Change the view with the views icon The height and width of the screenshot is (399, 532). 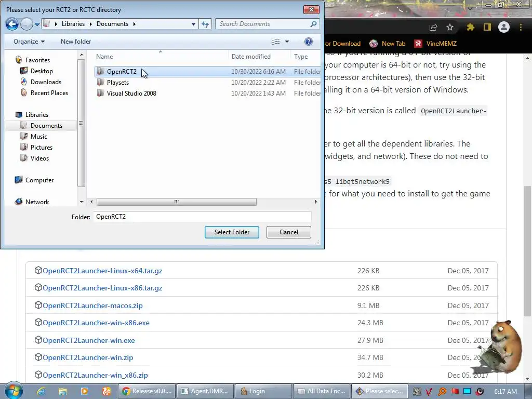pyautogui.click(x=275, y=42)
